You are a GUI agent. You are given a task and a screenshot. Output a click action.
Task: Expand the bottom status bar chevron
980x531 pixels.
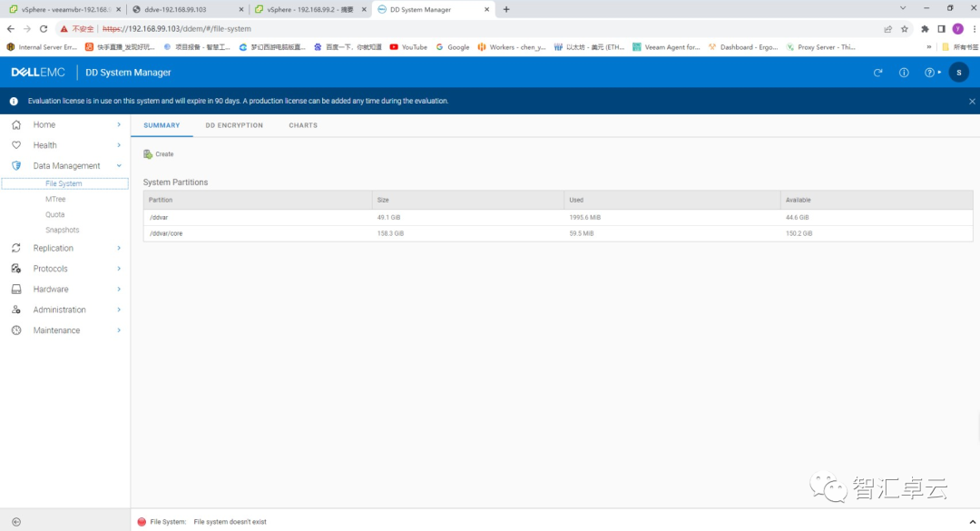coord(972,522)
